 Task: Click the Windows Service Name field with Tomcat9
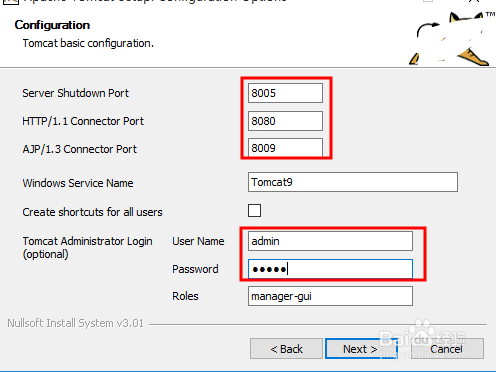tap(353, 182)
